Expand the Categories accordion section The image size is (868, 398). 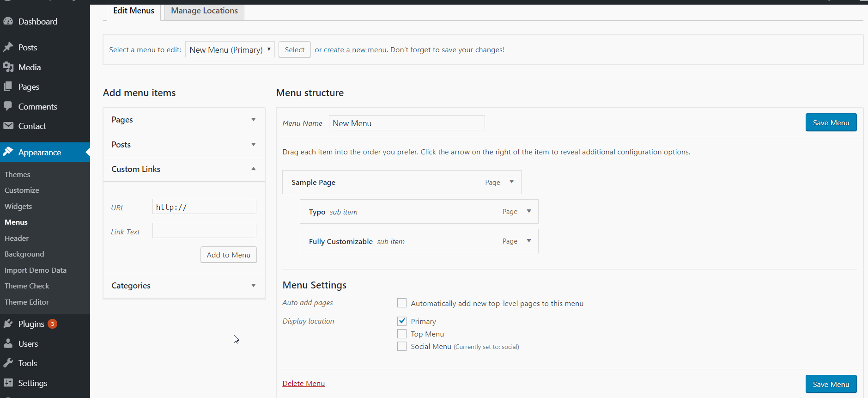click(x=184, y=286)
